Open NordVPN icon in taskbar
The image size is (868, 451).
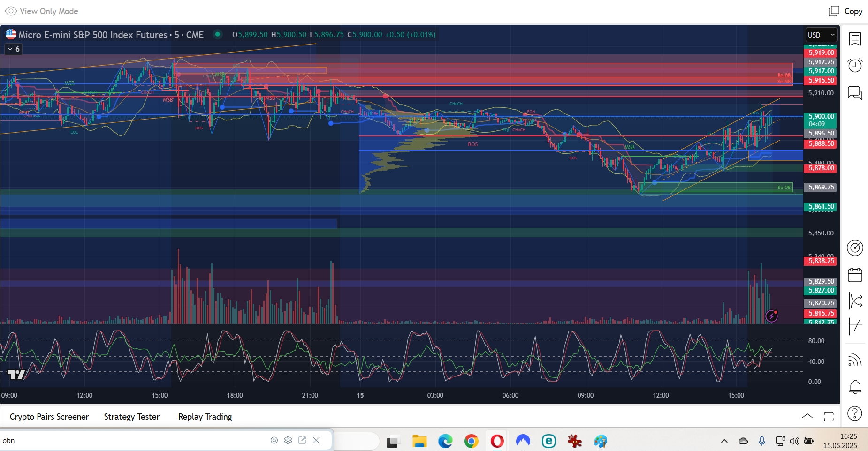pos(523,441)
